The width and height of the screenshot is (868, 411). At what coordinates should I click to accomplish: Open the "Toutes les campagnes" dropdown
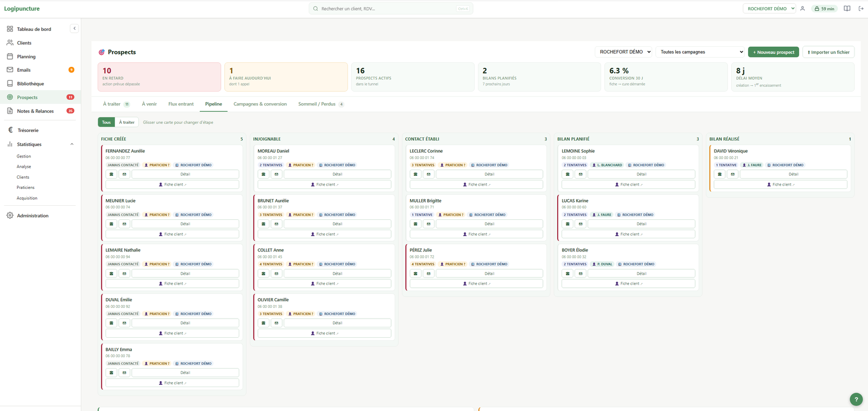click(701, 52)
